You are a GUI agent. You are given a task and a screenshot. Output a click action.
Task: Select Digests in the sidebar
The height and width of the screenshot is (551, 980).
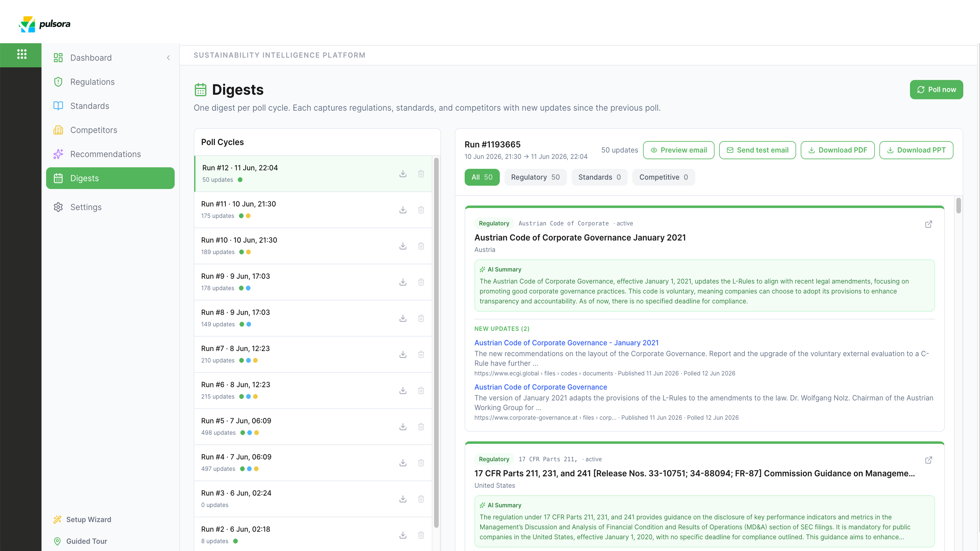point(110,178)
